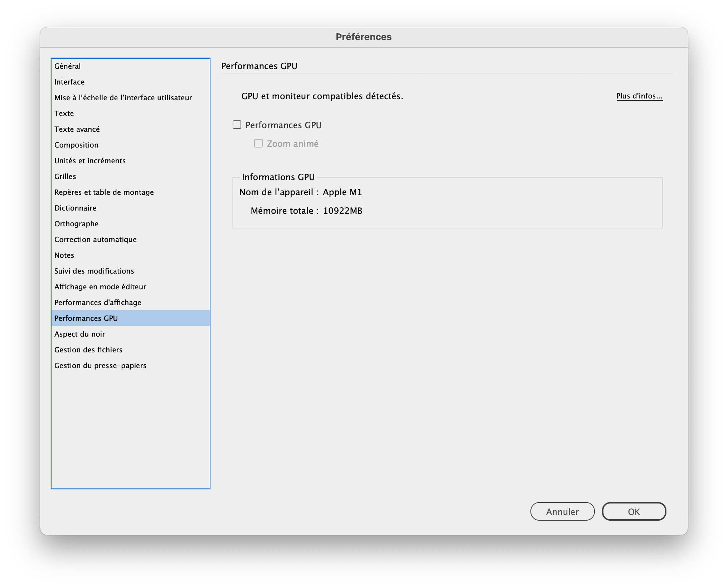The height and width of the screenshot is (588, 728).
Task: Confirm preferences with OK button
Action: 634,511
